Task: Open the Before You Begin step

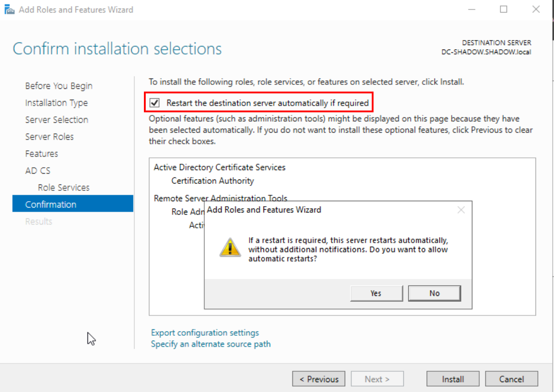Action: point(59,86)
